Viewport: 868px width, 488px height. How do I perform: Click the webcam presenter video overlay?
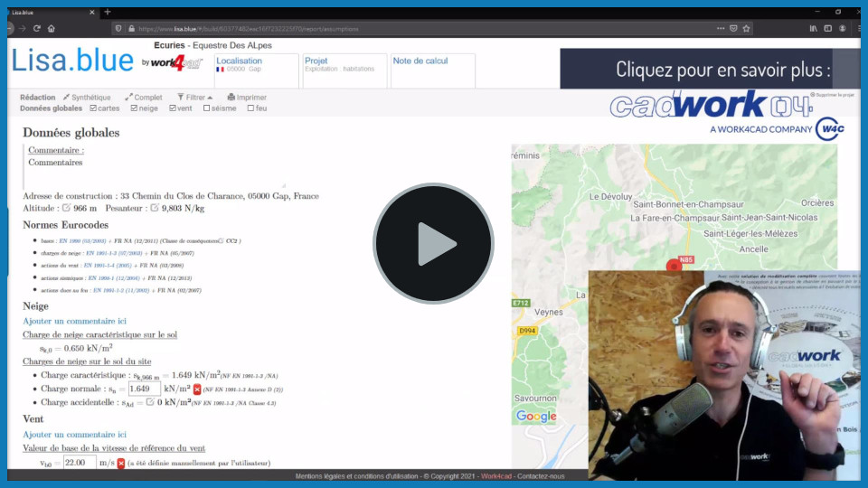click(724, 375)
